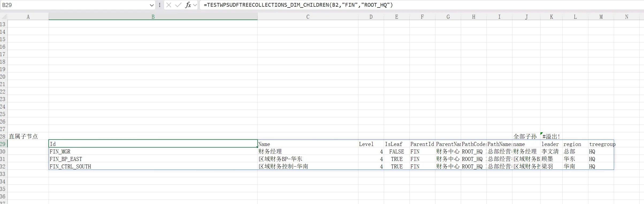
Task: Open the dropdown chevron beside the fx icon
Action: [x=195, y=5]
